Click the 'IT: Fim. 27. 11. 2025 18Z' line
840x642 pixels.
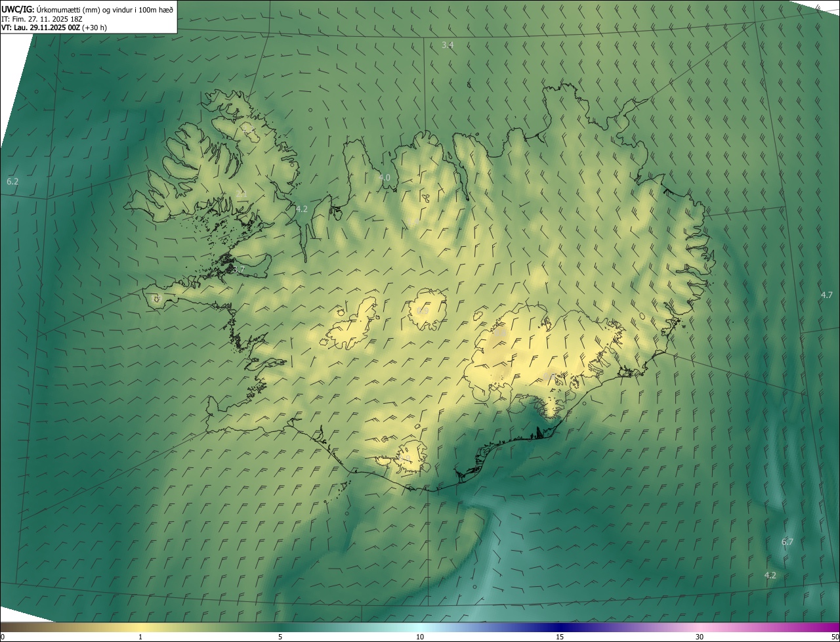point(41,19)
